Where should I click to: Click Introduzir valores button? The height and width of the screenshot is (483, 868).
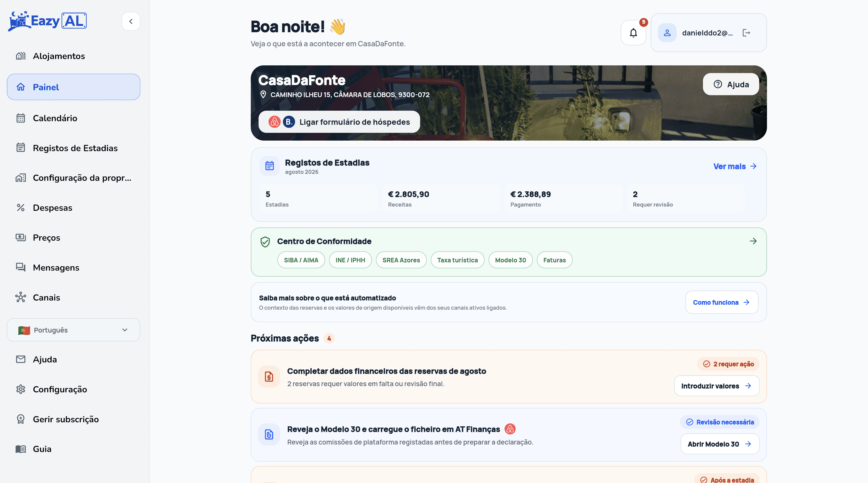tap(717, 386)
